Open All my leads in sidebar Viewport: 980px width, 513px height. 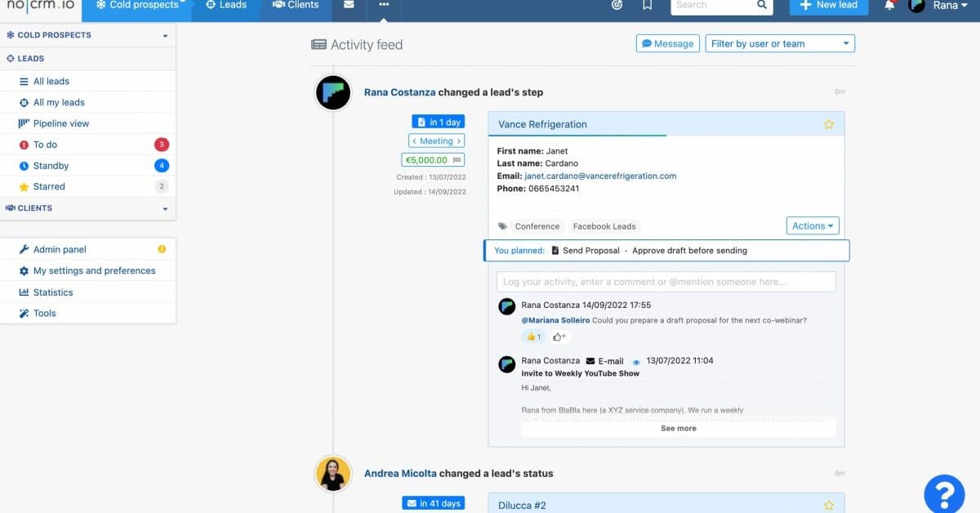88,102
